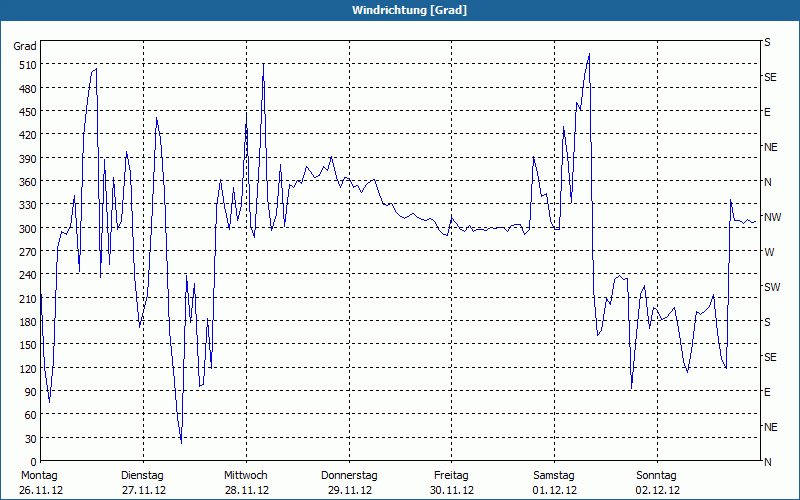Select the date 30.11.12
This screenshot has height=500, width=800.
452,490
